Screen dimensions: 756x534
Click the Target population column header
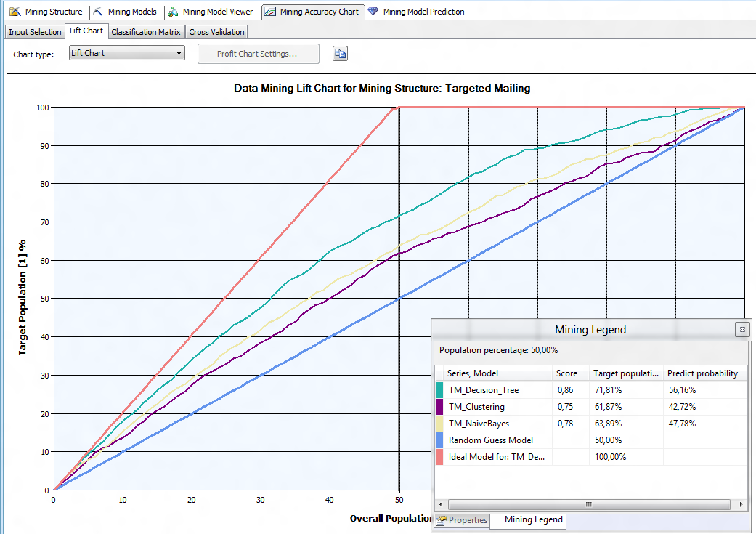coord(626,373)
